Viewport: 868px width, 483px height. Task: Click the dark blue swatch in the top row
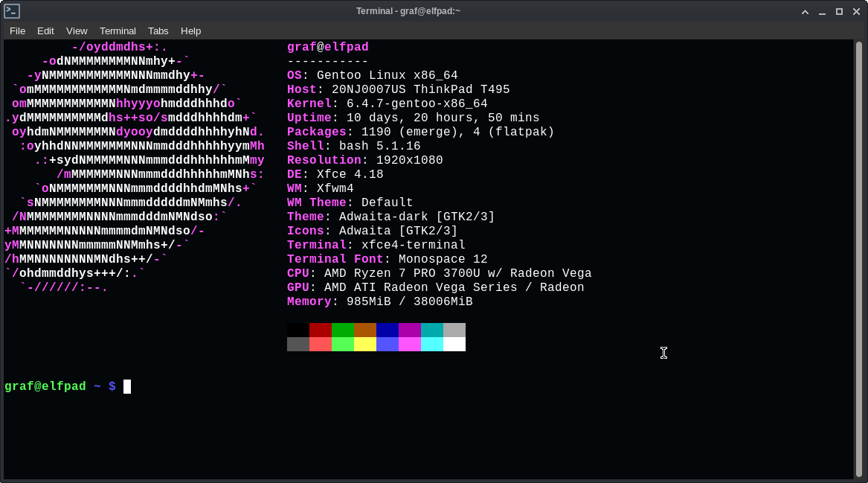click(388, 330)
